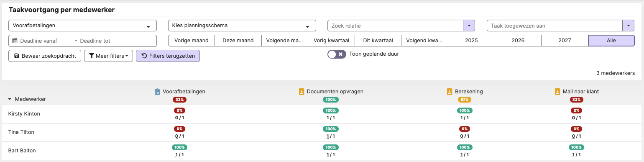Click Bart Balton's Berekening 100% badge
Screen dimensions: 644x162
click(465, 147)
